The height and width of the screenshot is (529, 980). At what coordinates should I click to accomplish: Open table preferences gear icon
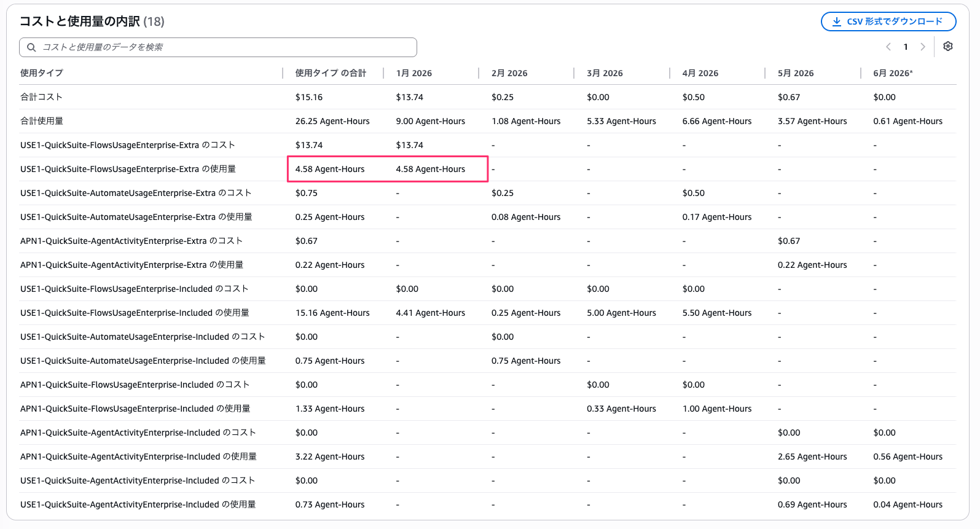[x=948, y=47]
